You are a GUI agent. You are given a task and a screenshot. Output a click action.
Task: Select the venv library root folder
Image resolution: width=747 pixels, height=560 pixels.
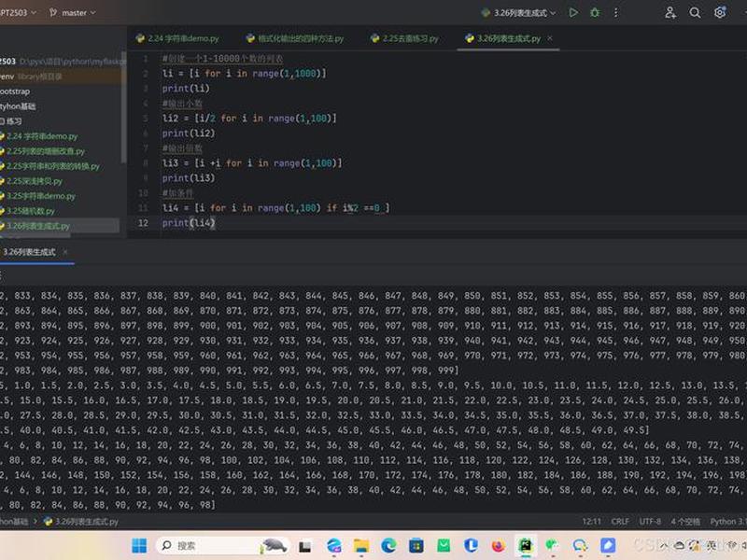pos(31,77)
